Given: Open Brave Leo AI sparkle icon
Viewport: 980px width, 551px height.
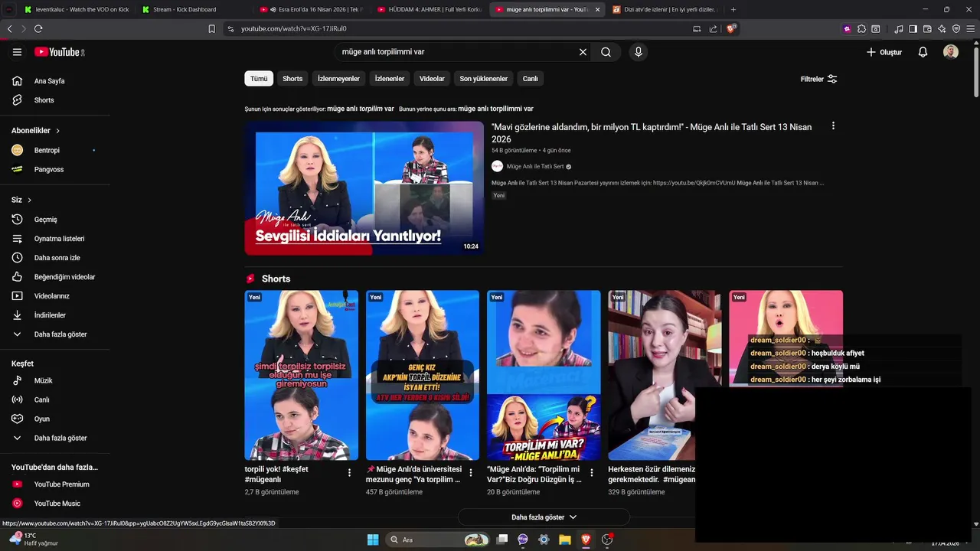Looking at the screenshot, I should [x=942, y=28].
